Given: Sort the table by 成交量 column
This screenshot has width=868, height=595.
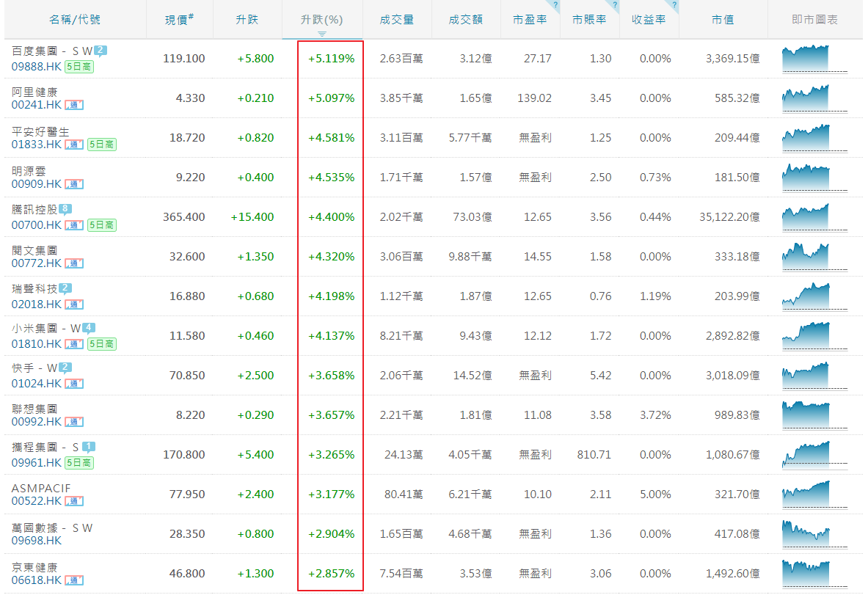Looking at the screenshot, I should click(x=397, y=20).
